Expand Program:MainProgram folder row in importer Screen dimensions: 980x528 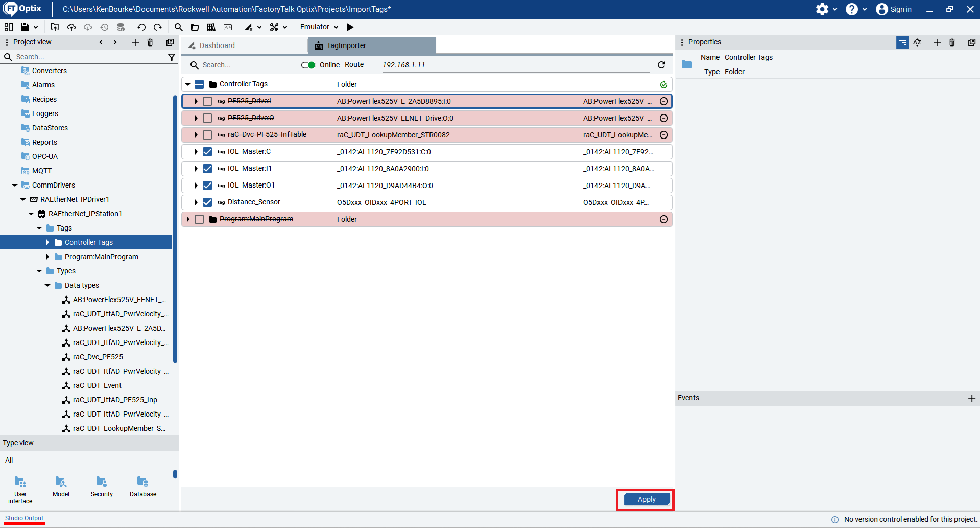click(x=188, y=219)
